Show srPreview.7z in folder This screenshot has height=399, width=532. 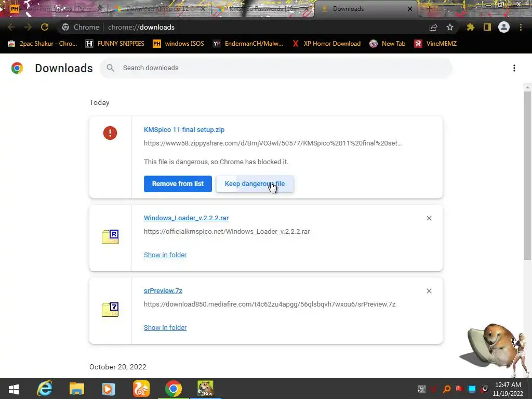point(165,327)
